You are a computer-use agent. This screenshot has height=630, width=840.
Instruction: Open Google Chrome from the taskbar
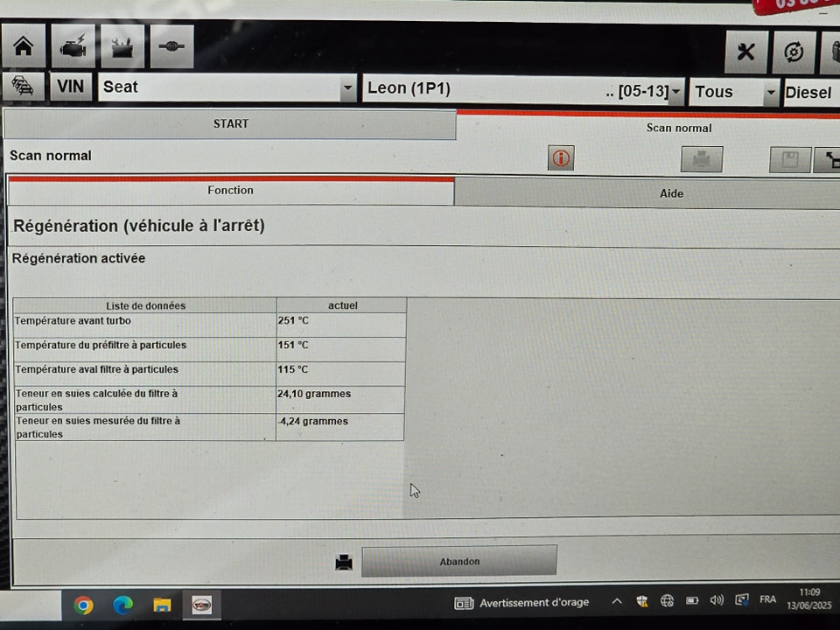click(84, 605)
